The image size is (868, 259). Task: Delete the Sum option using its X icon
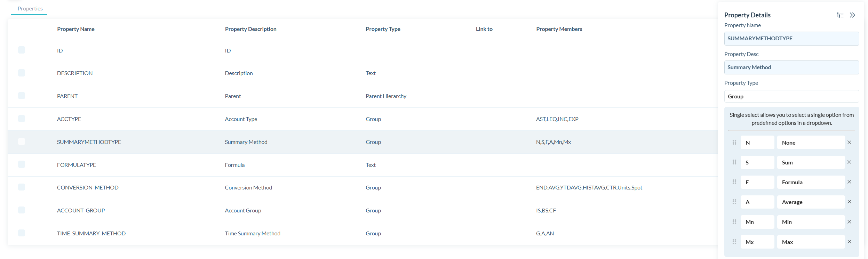point(849,162)
